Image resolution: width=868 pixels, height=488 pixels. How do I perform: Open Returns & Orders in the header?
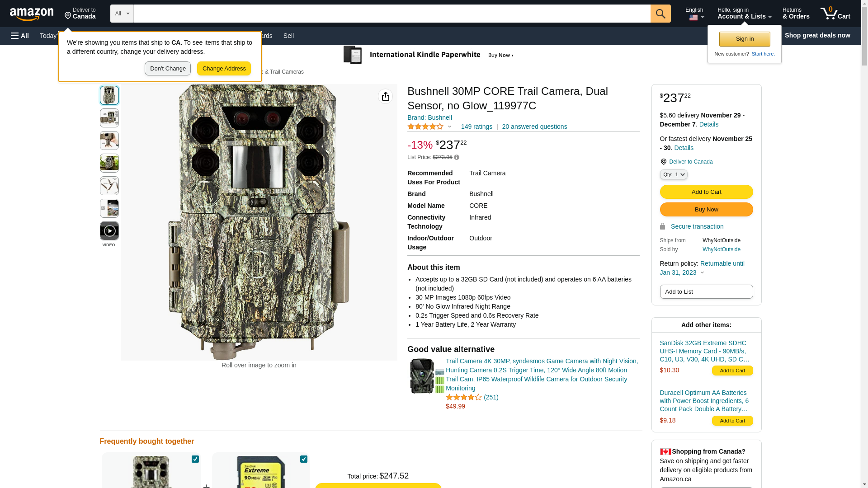[796, 14]
